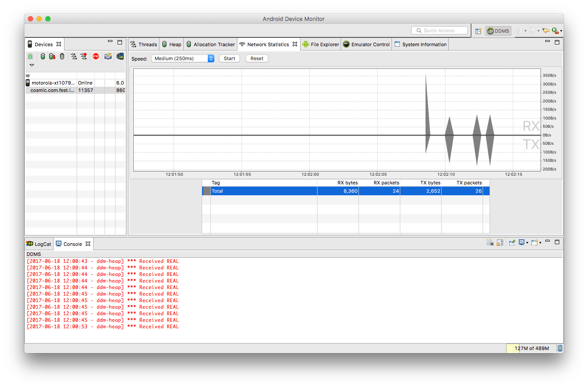
Task: Click the 8,360 RX bytes cell
Action: pos(338,191)
